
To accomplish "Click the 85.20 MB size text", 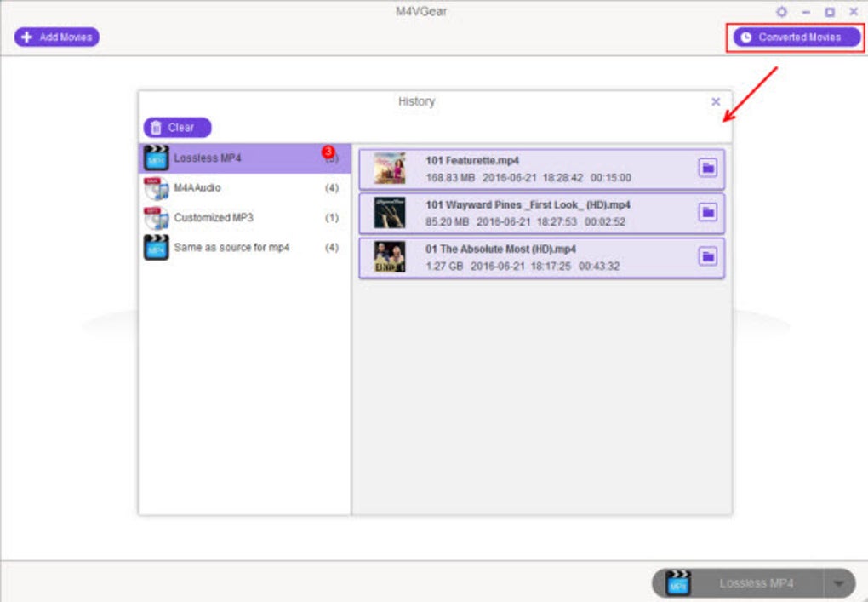I will tap(447, 222).
